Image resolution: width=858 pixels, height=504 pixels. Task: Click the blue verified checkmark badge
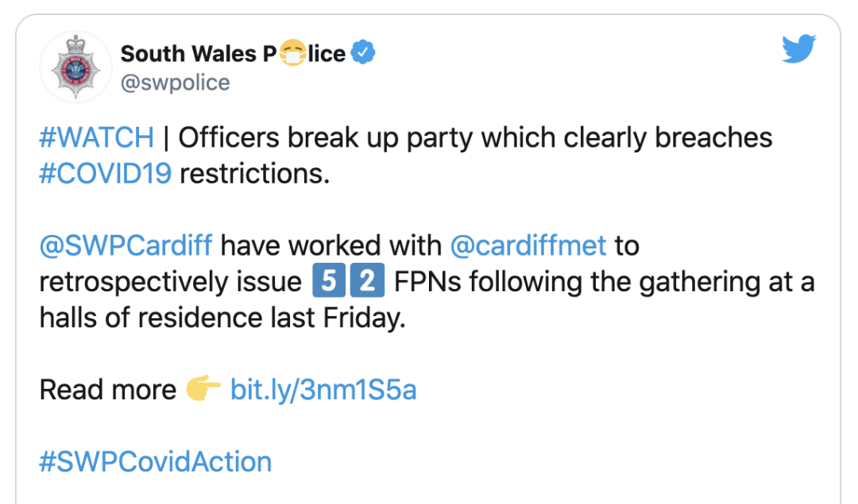[x=363, y=53]
